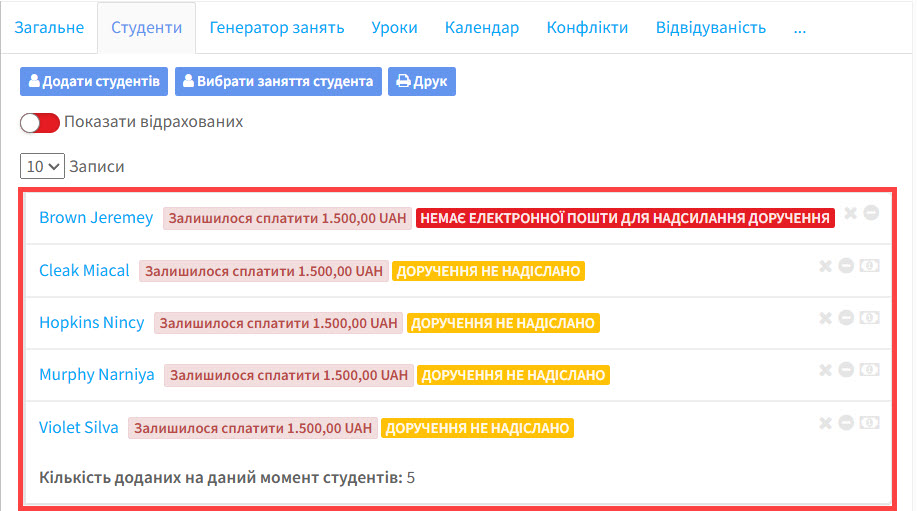
Task: Click the money payment icon for Violet Silva
Action: click(x=870, y=422)
